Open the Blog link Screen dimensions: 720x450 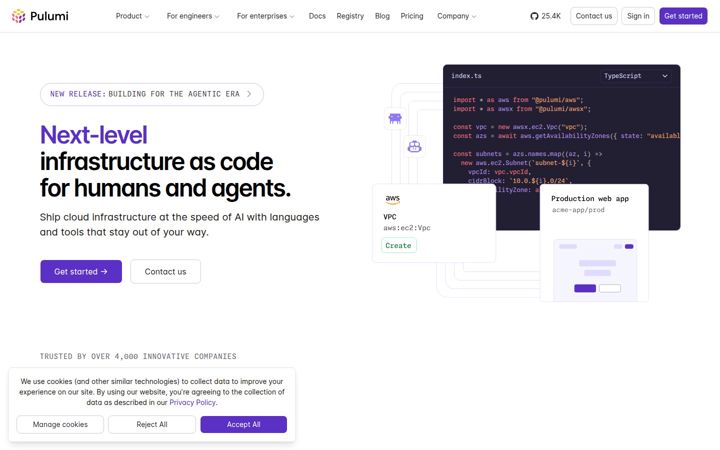tap(382, 16)
